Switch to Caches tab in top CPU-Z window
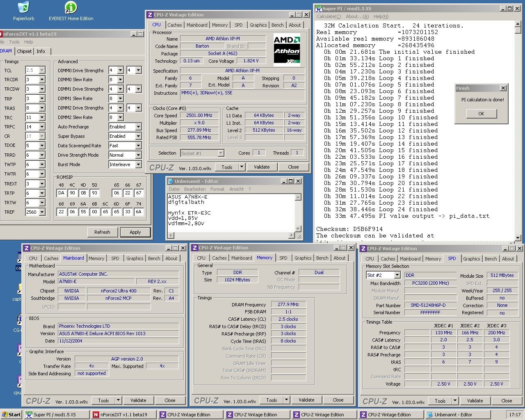Screen dimensions: 525x420 [x=175, y=25]
